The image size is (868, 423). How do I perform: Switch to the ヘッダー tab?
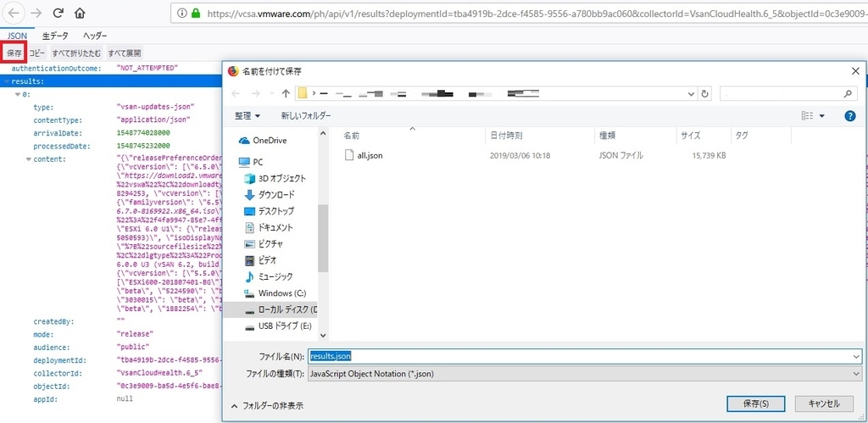[95, 36]
